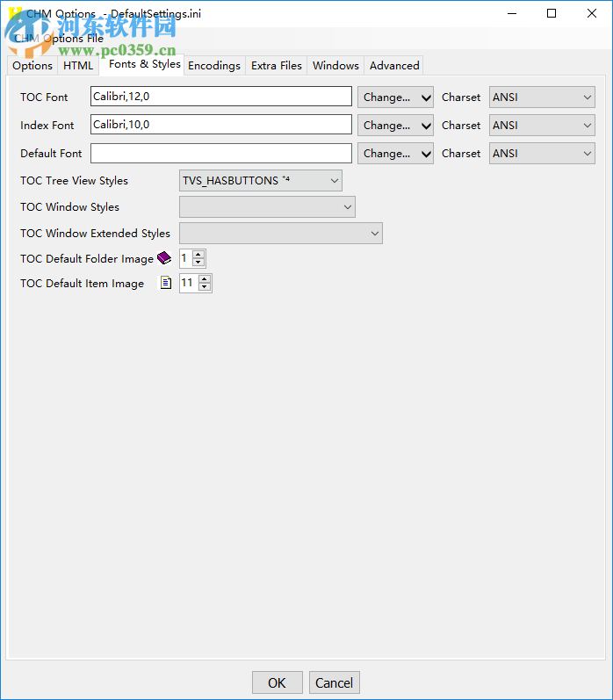
Task: Click the item image number field showing 11
Action: click(x=190, y=283)
